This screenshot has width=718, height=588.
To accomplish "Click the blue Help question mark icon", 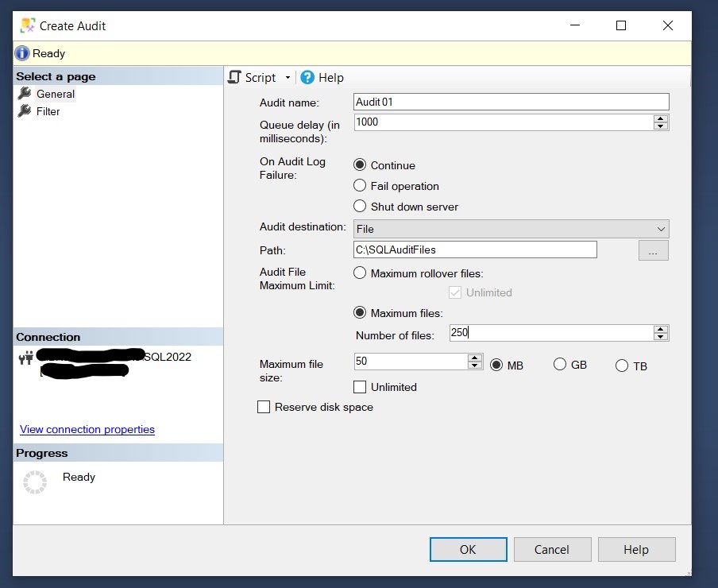I will (x=307, y=77).
